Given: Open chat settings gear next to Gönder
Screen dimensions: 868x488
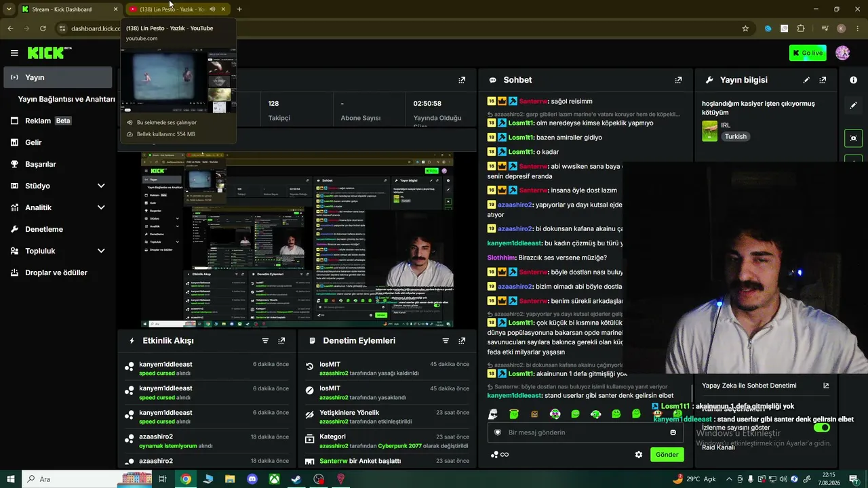Looking at the screenshot, I should (638, 455).
